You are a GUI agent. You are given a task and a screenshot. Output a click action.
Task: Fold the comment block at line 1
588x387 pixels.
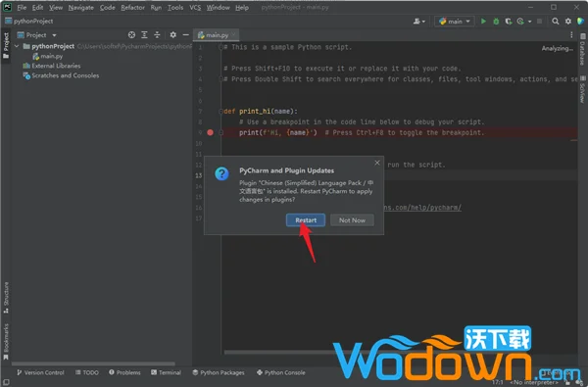(220, 47)
